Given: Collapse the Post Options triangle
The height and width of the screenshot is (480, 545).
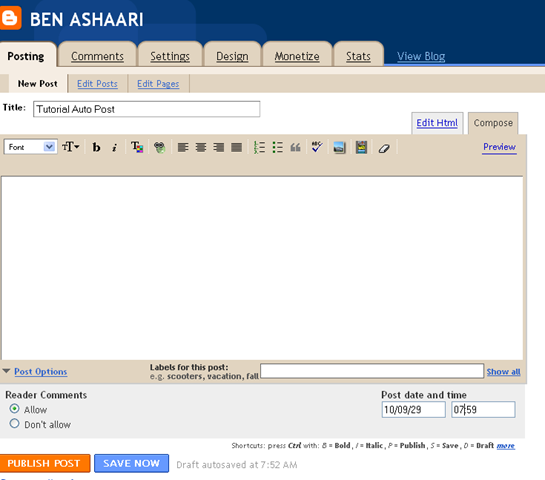Looking at the screenshot, I should click(x=6, y=371).
